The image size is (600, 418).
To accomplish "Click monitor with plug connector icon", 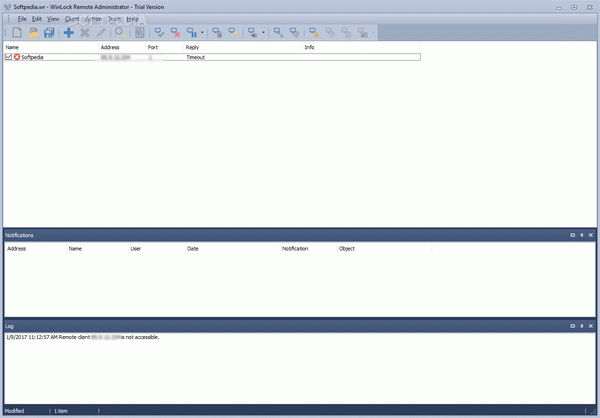I will click(253, 33).
